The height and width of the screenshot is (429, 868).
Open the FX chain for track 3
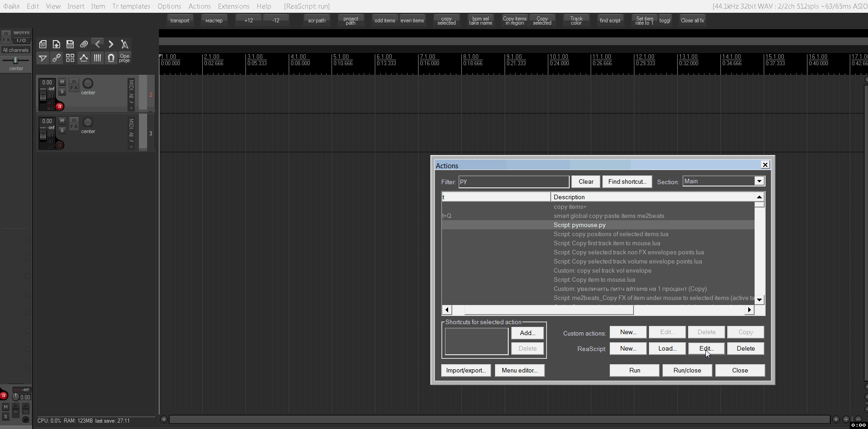[74, 127]
